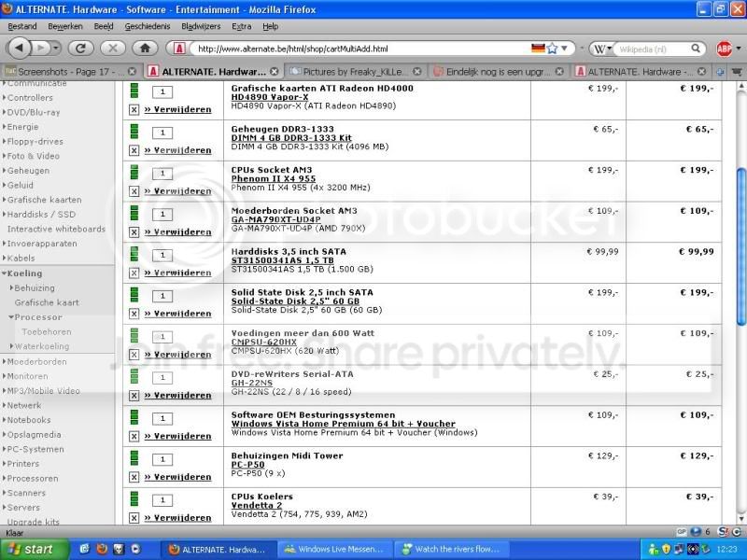This screenshot has height=560, width=747.
Task: Click the S icon in the status bar
Action: (723, 531)
